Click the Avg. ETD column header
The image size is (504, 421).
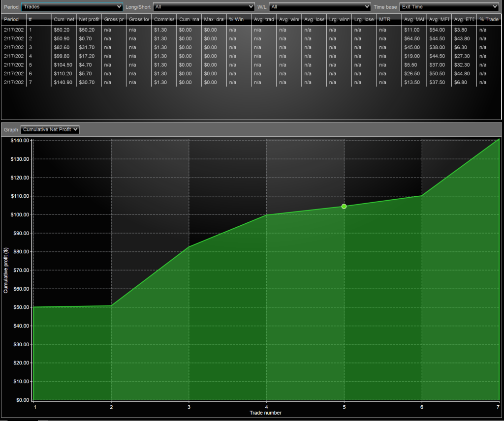point(464,20)
